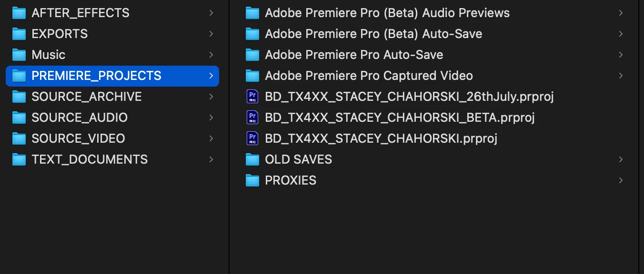Select the SOURCE_ARCHIVE folder name

[x=87, y=97]
